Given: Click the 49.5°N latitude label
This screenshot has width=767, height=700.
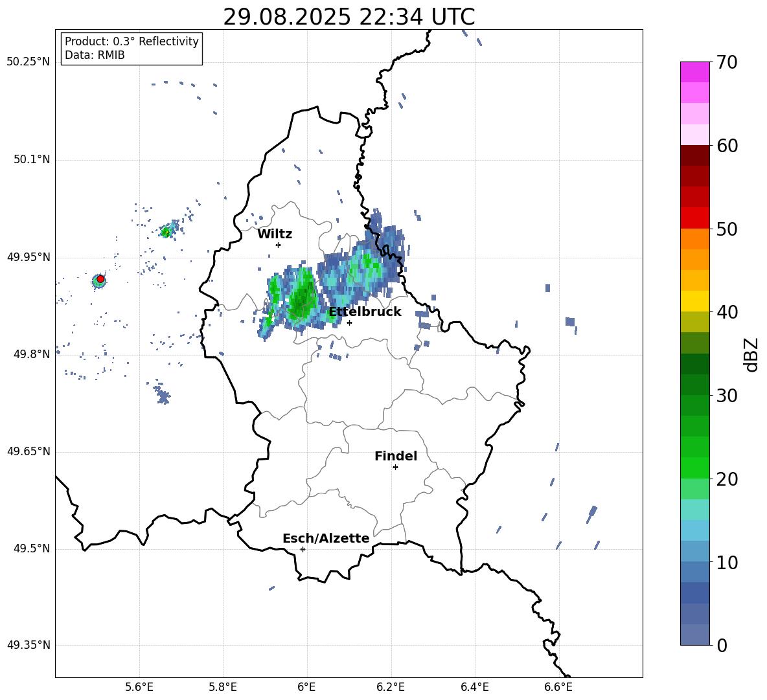Looking at the screenshot, I should (x=32, y=548).
